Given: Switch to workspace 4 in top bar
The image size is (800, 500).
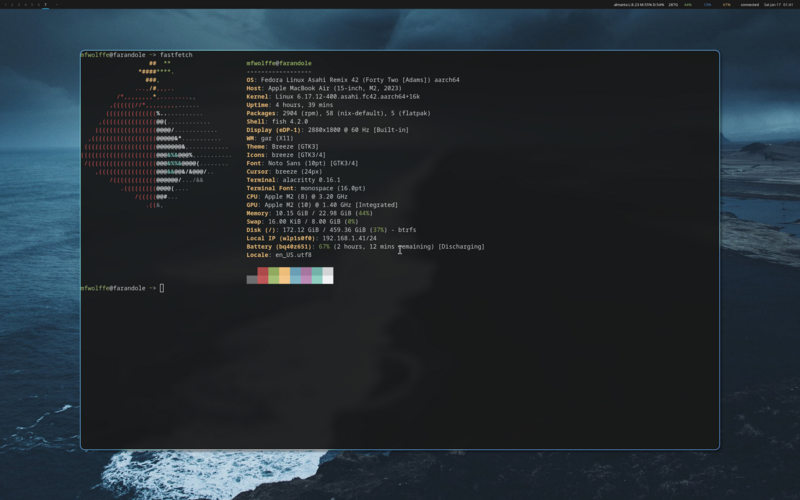Looking at the screenshot, I should point(26,5).
